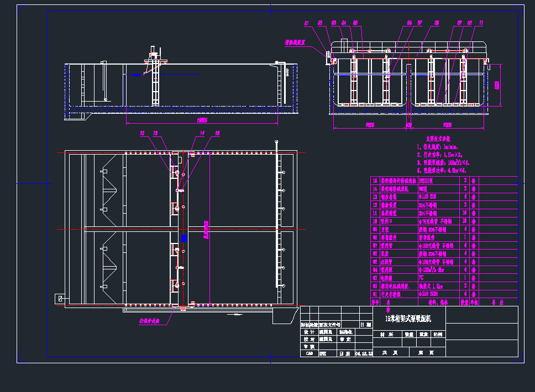Screen dimensions: 535x392
Task: Select row 01 number in the parts list
Action: point(375,294)
